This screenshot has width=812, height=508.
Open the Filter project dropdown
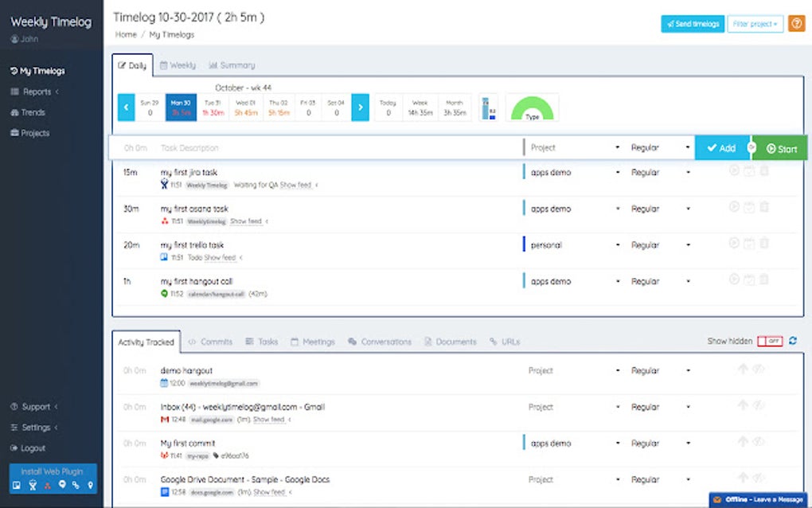click(x=755, y=23)
